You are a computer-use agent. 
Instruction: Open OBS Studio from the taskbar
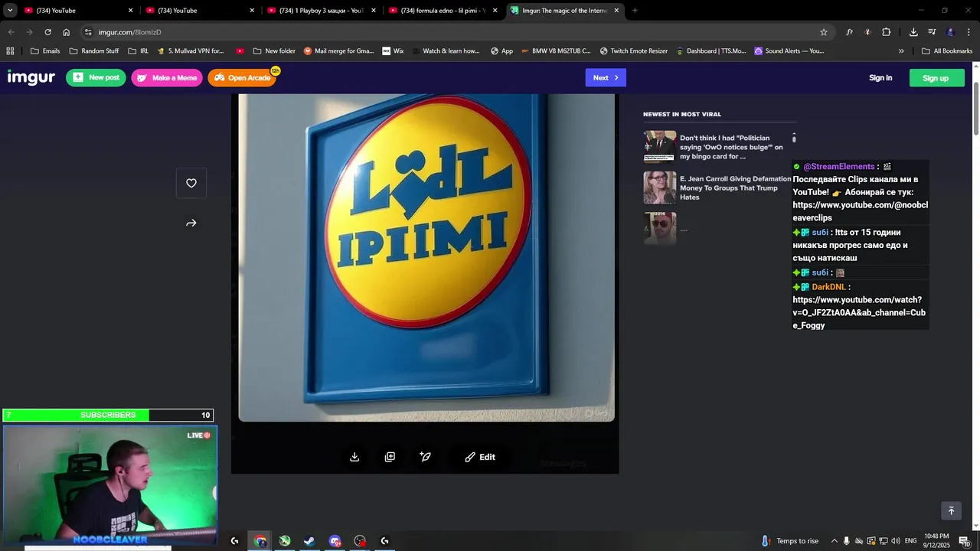[360, 541]
